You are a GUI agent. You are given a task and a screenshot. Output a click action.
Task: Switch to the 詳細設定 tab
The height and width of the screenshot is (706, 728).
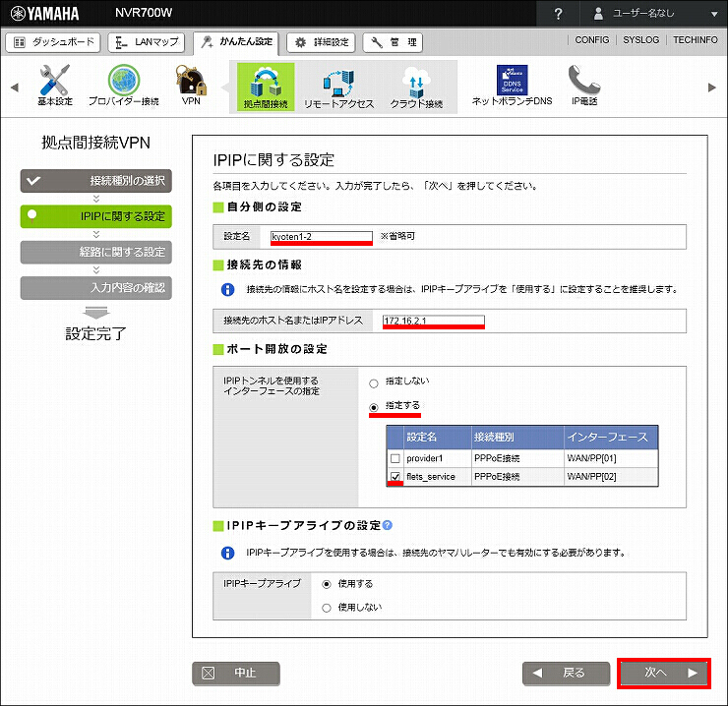[x=322, y=42]
